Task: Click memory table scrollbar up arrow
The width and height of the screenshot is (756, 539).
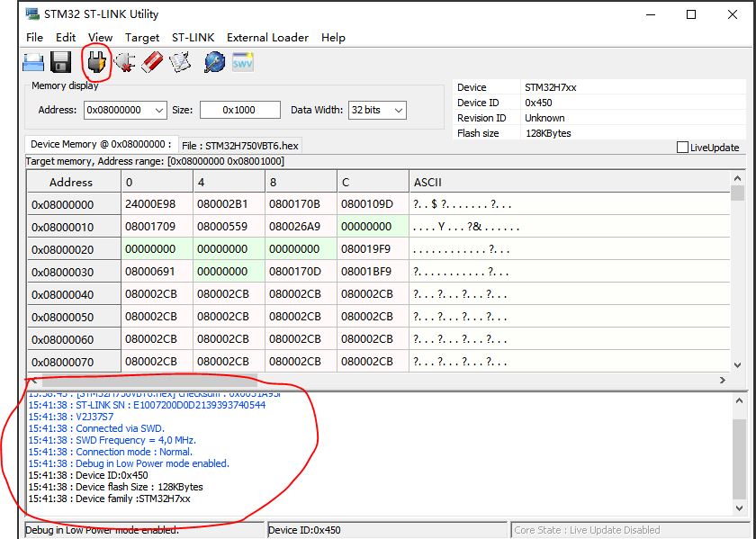Action: pos(737,179)
